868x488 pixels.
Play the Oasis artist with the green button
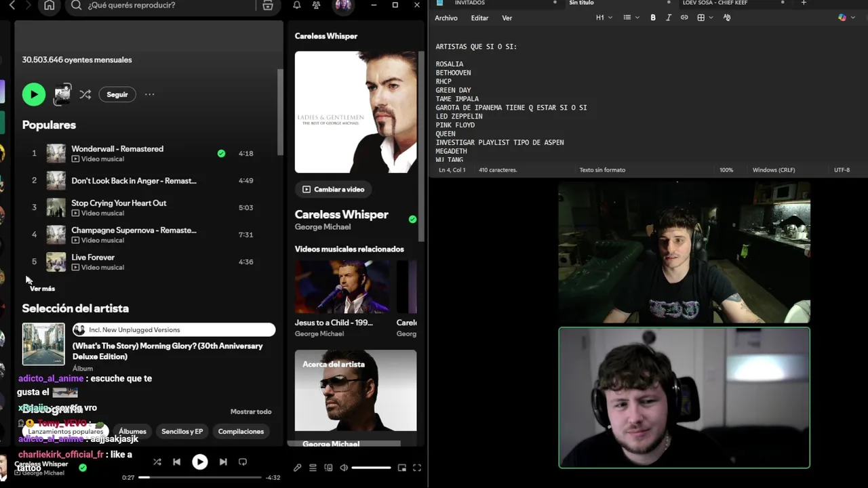[34, 94]
